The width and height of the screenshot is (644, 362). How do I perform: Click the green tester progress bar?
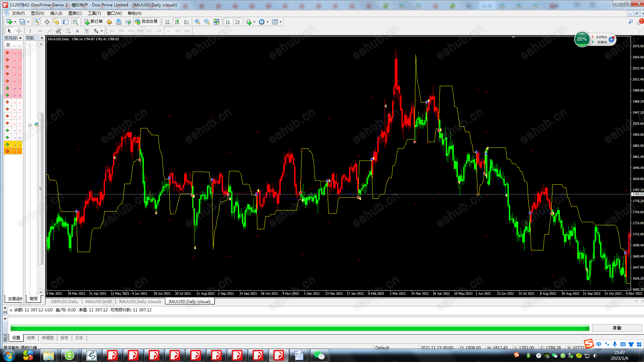pos(300,328)
